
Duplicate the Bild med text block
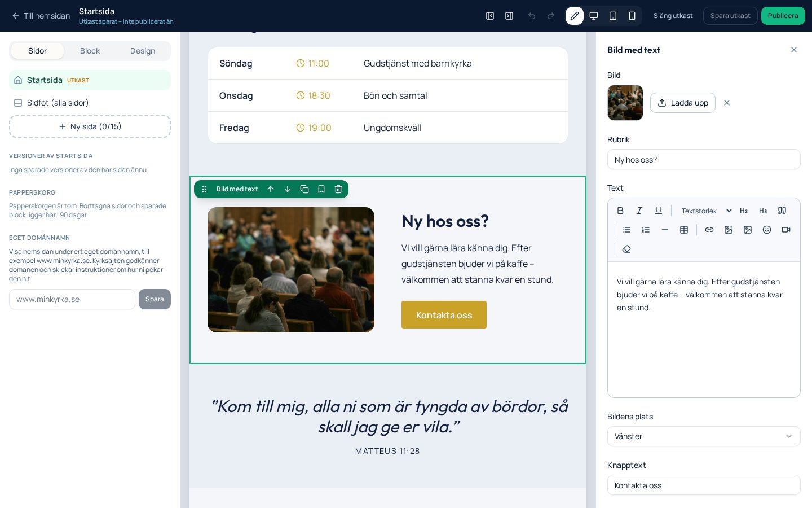click(x=304, y=189)
